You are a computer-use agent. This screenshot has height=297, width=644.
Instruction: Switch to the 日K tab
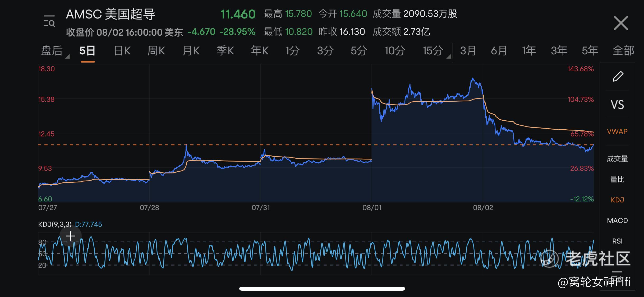(x=122, y=51)
